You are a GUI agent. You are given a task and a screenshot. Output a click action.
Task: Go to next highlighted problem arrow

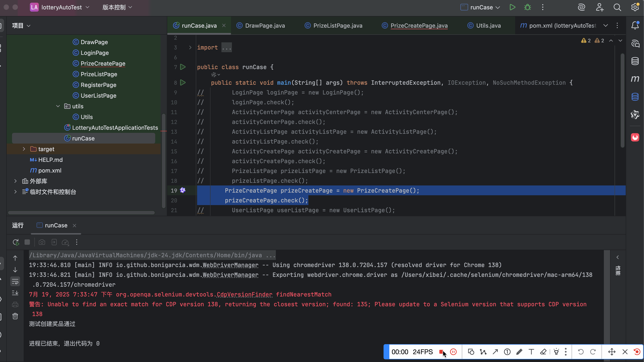pos(620,41)
